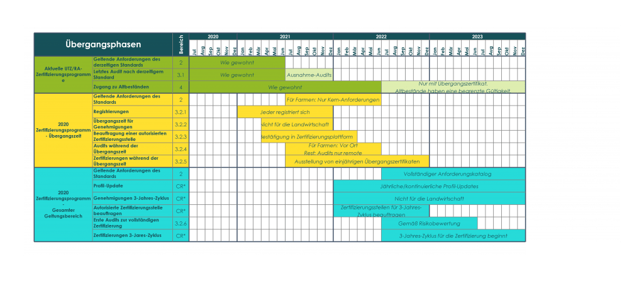Click the 3.2.6 Bereich number cell
The width and height of the screenshot is (644, 281).
coord(180,223)
